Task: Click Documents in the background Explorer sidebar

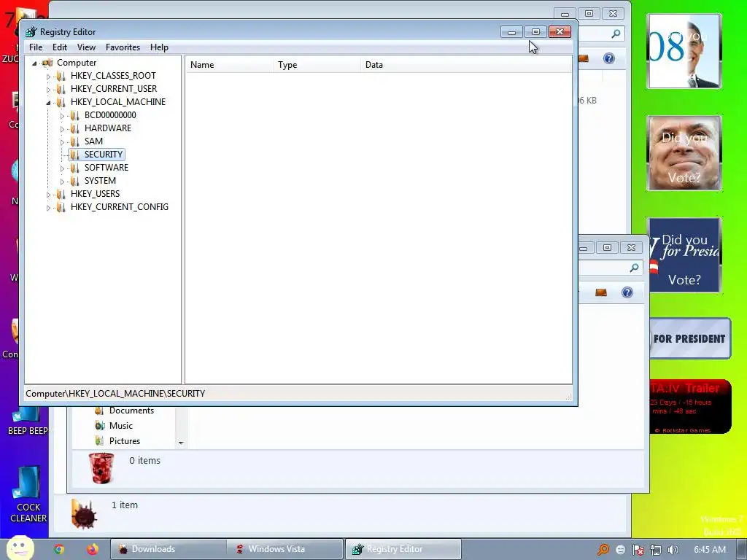Action: click(131, 411)
